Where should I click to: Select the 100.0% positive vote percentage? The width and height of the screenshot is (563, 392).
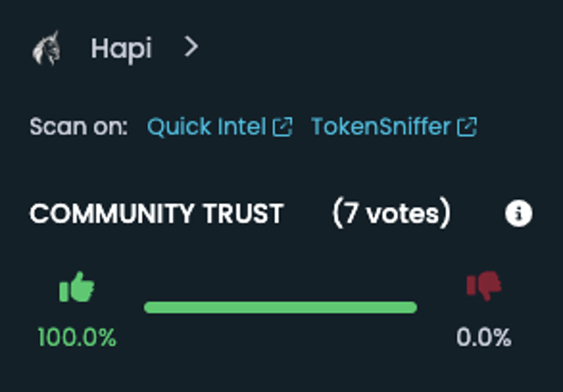tap(77, 338)
